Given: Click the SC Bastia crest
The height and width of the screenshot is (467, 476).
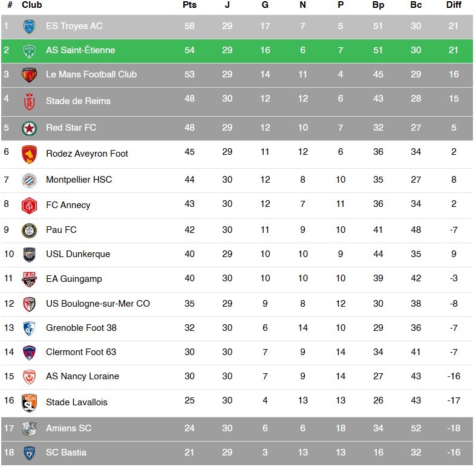Looking at the screenshot, I should [x=29, y=452].
